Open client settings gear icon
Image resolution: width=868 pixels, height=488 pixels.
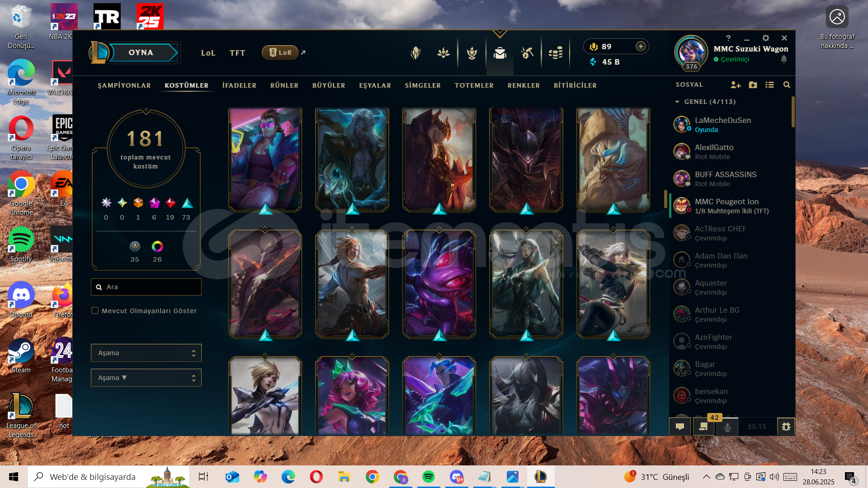[x=765, y=38]
